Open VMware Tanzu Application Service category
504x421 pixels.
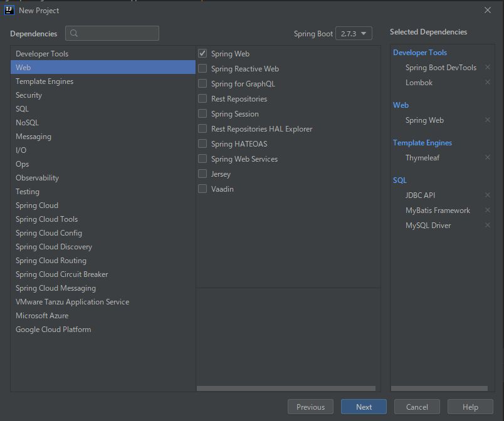point(103,302)
